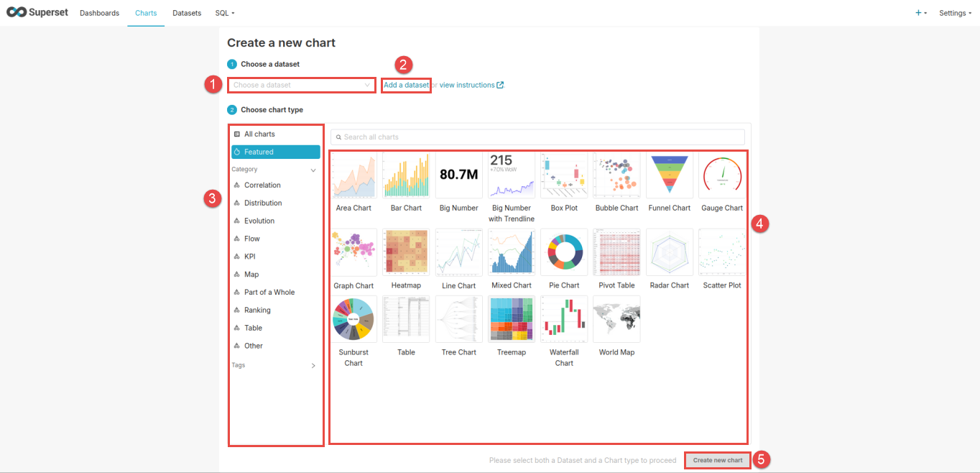Viewport: 980px width, 473px height.
Task: Select the Heatmap thumbnail
Action: (406, 252)
